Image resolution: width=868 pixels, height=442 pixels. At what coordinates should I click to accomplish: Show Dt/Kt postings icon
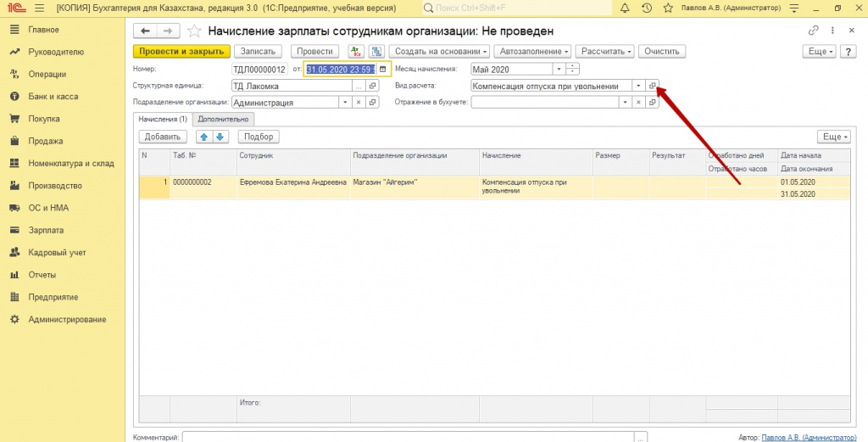click(356, 52)
